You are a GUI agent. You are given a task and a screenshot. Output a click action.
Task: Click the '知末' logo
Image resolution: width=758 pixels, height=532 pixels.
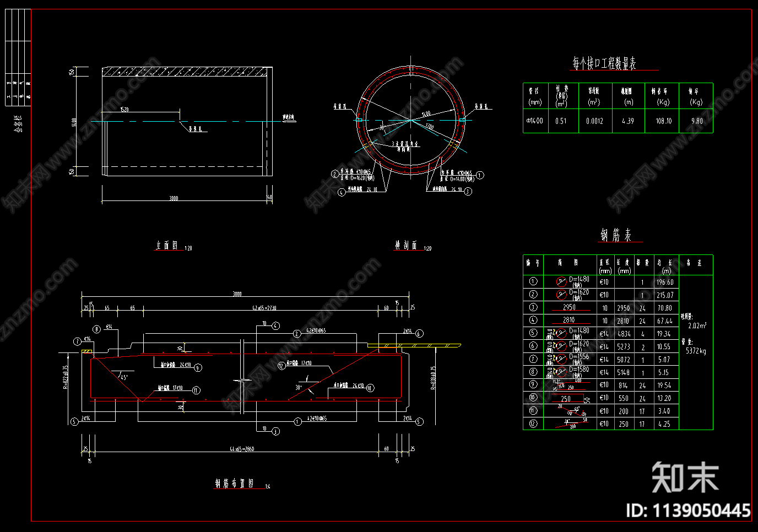pos(685,477)
